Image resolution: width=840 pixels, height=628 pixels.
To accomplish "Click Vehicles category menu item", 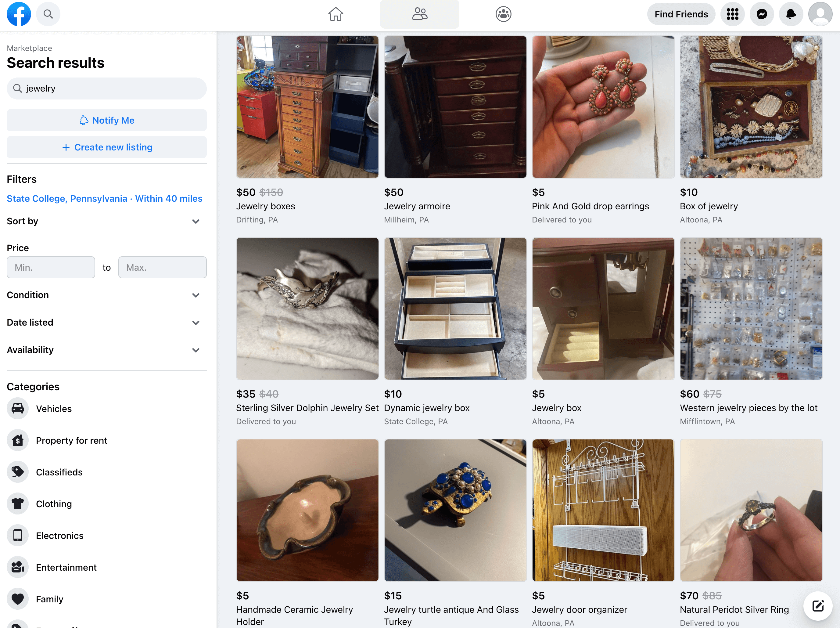I will point(54,408).
